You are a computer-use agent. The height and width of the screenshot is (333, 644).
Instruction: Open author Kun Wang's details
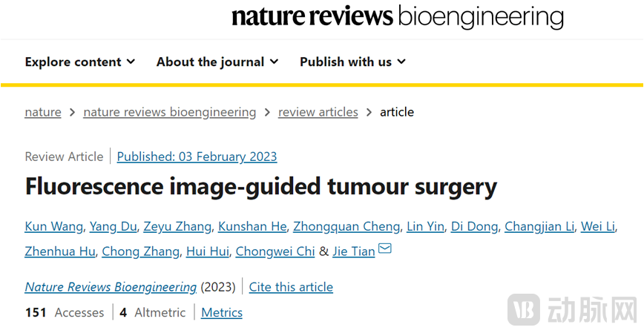click(x=54, y=227)
